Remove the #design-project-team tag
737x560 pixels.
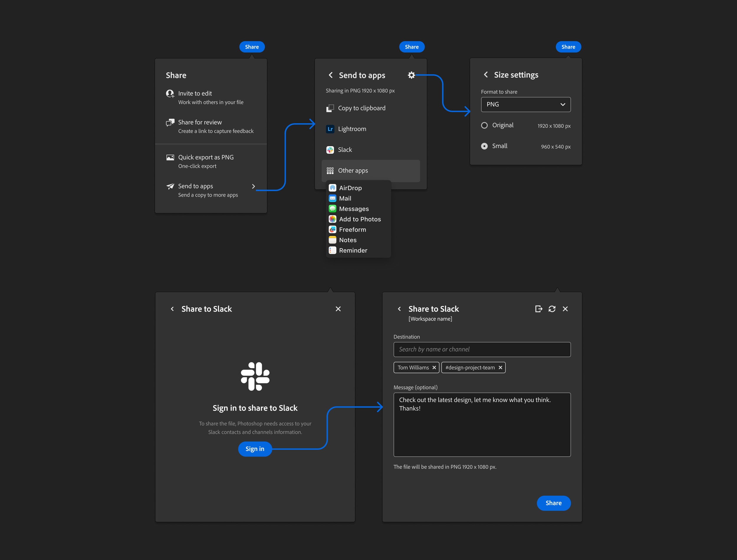point(500,368)
